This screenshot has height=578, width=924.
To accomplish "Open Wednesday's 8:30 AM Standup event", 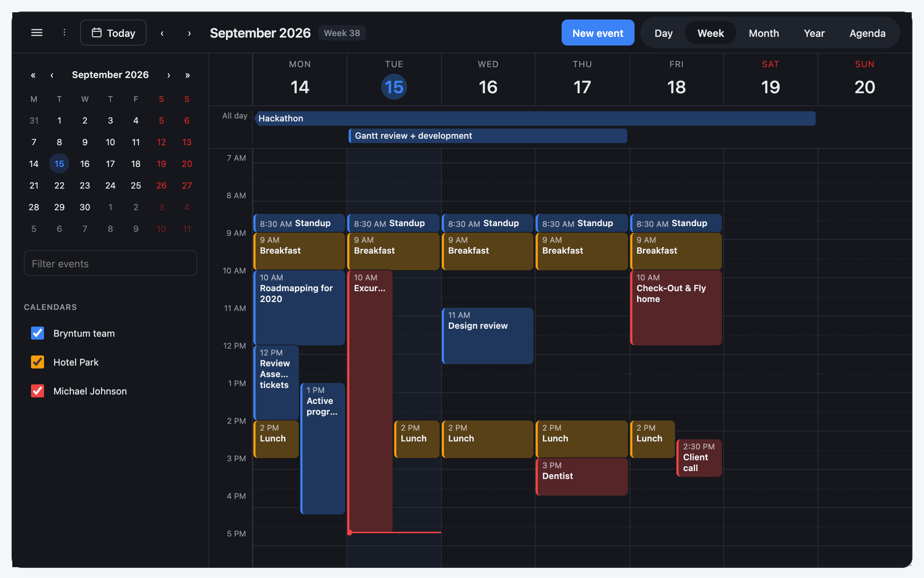I will coord(488,223).
